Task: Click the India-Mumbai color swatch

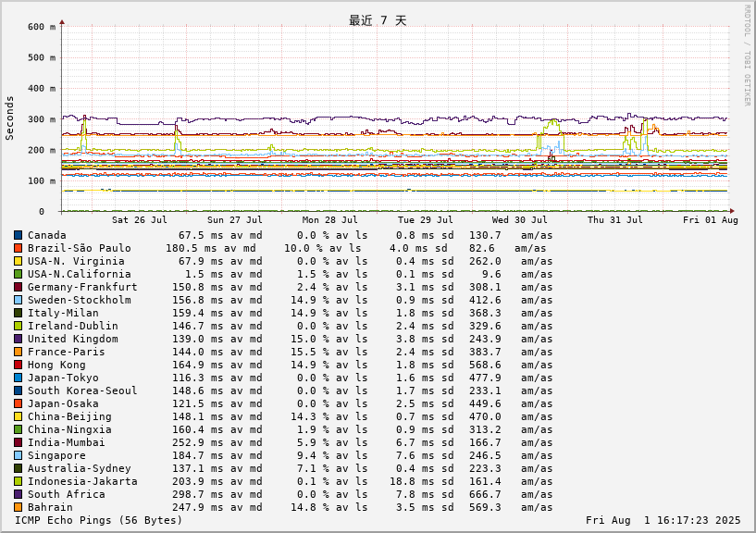Action: pos(19,443)
